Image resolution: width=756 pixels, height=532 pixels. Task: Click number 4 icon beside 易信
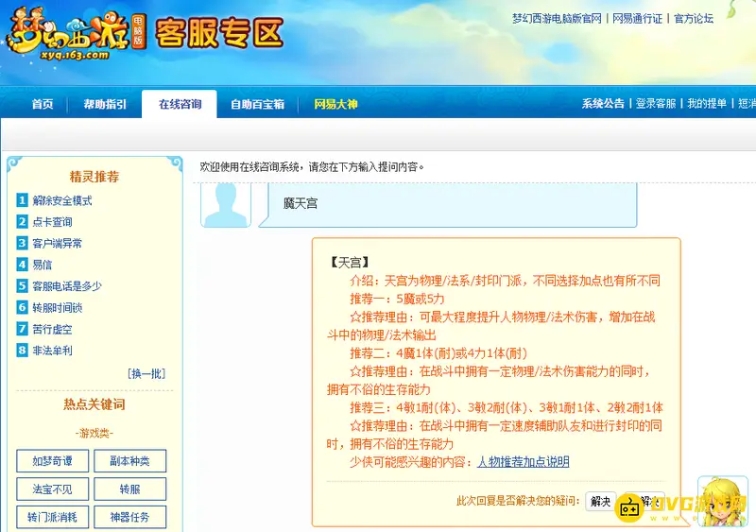click(x=22, y=265)
